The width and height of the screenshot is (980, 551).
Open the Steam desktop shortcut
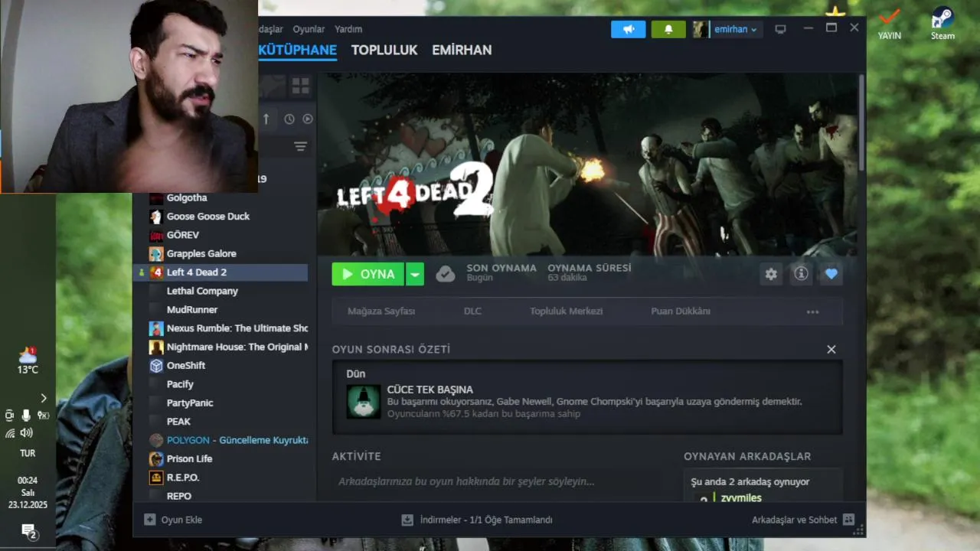[x=942, y=23]
